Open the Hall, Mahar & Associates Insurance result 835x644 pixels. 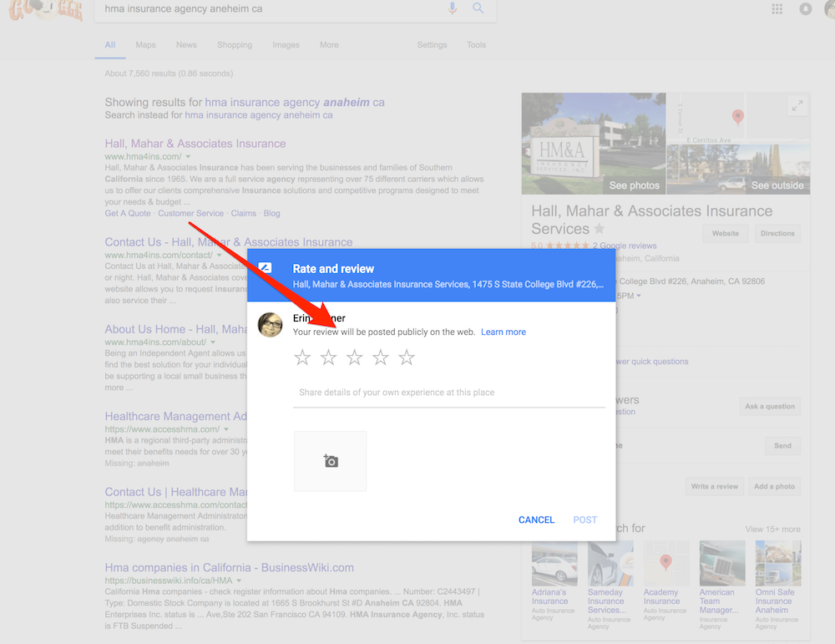coord(195,144)
